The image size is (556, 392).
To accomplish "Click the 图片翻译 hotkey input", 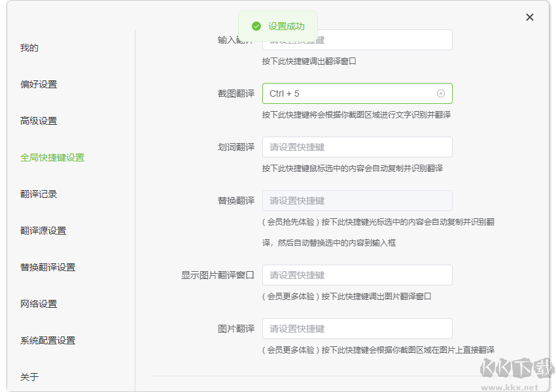I will [x=357, y=328].
